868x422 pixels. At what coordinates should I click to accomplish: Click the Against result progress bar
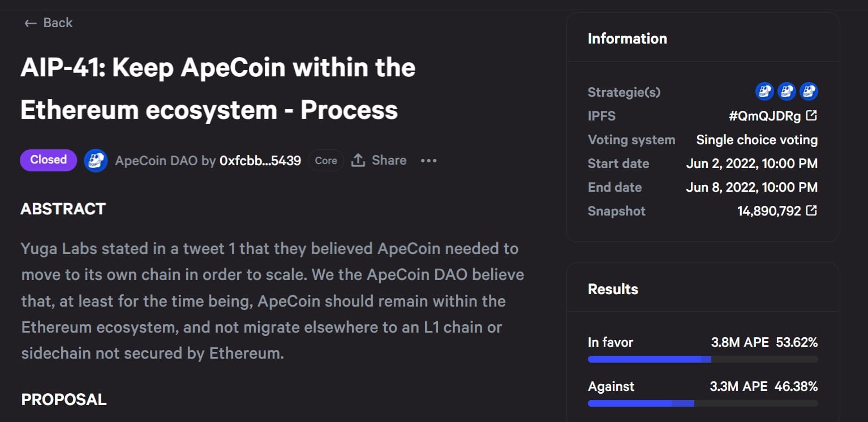703,403
